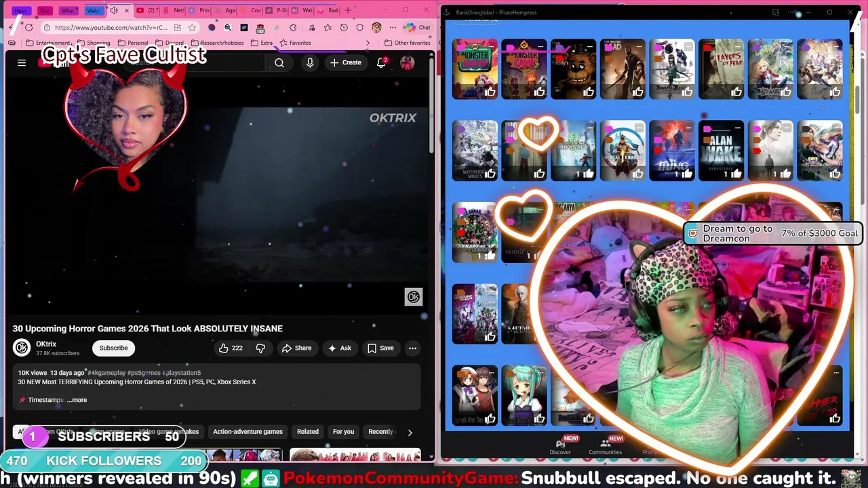
Task: Open more actions ellipsis beside Save
Action: (412, 348)
